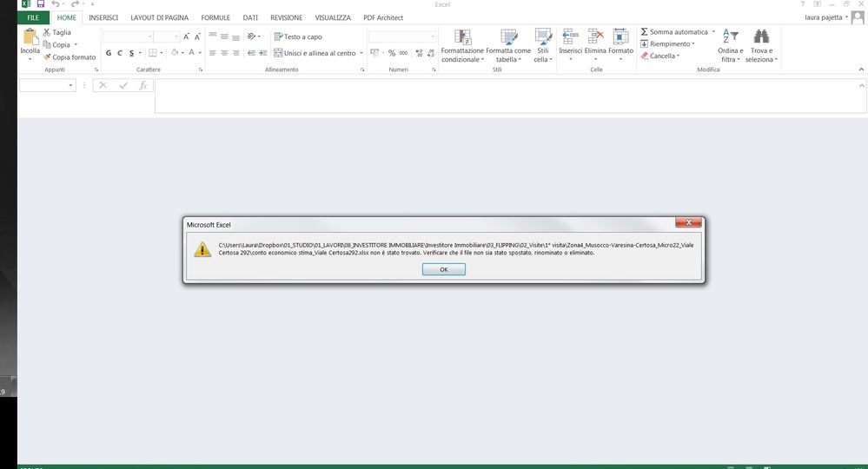Open the PDF Architect tab
This screenshot has height=469, width=868.
383,17
